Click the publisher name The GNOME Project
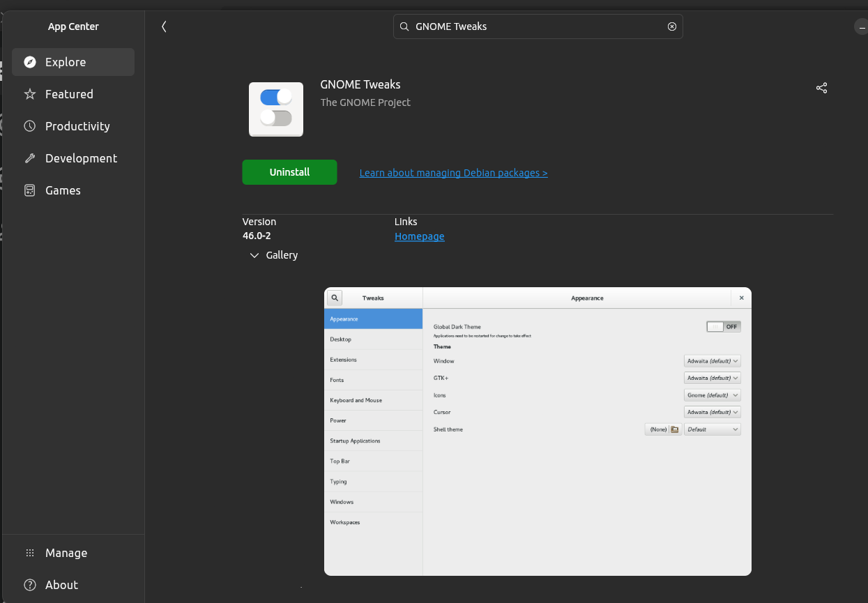Viewport: 868px width, 603px height. pos(365,102)
